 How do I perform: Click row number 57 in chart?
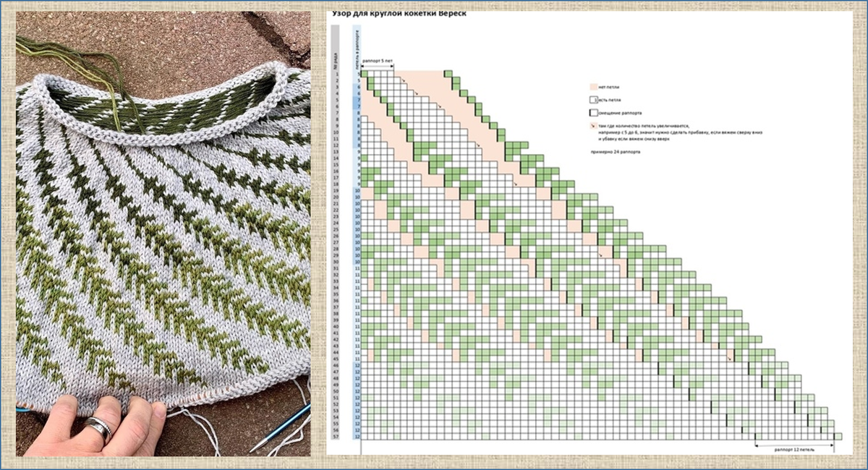tap(336, 437)
